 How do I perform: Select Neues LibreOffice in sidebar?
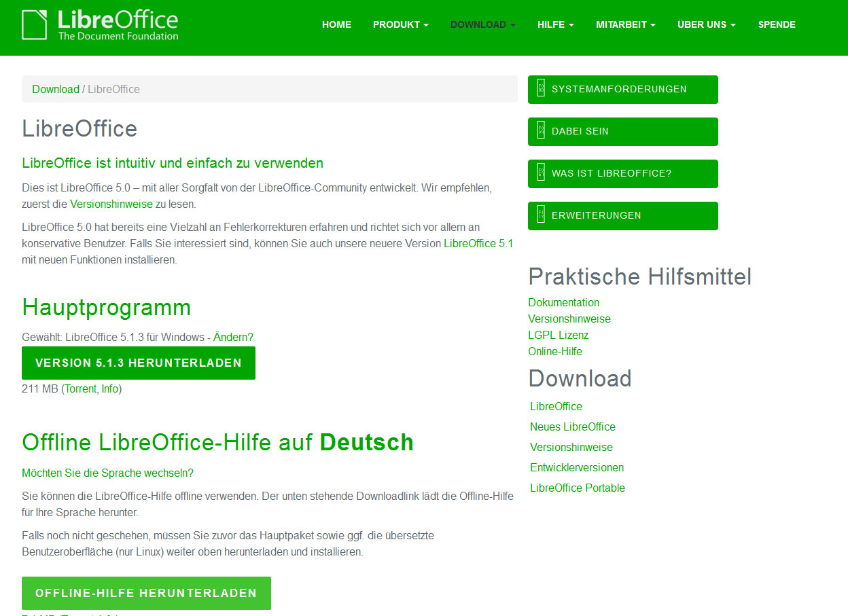[573, 427]
